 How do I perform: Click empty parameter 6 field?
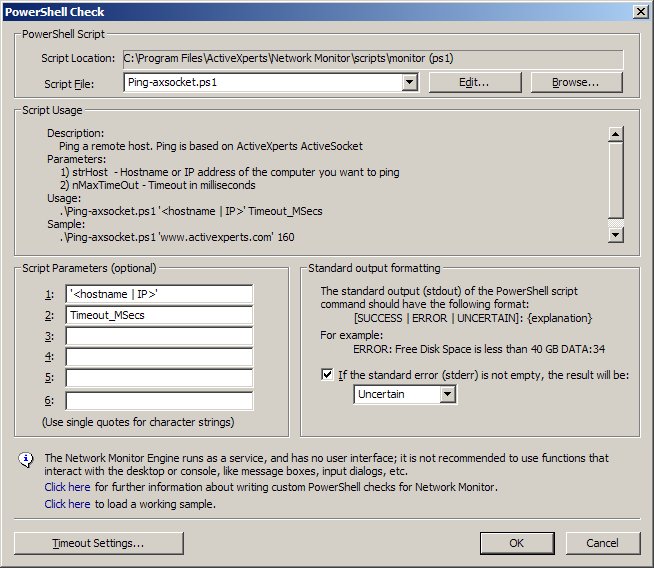(159, 400)
